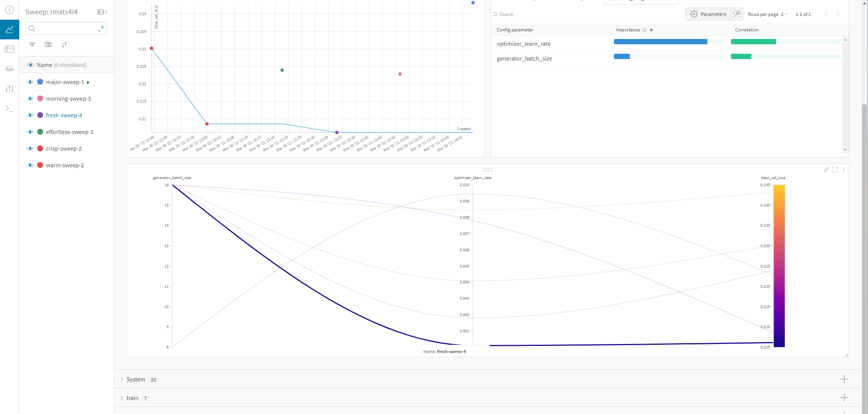Hide the major-sweep-1 run
The image size is (868, 414).
[x=30, y=82]
